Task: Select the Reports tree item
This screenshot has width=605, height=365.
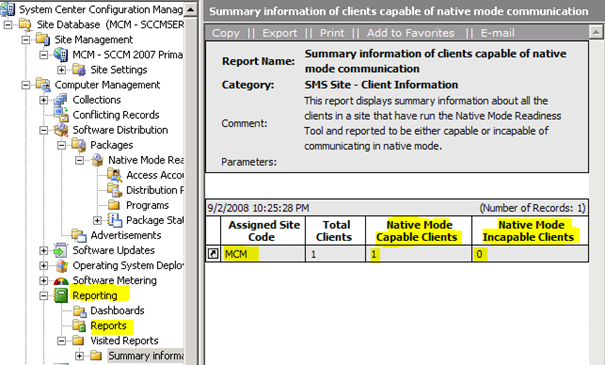Action: [x=108, y=326]
